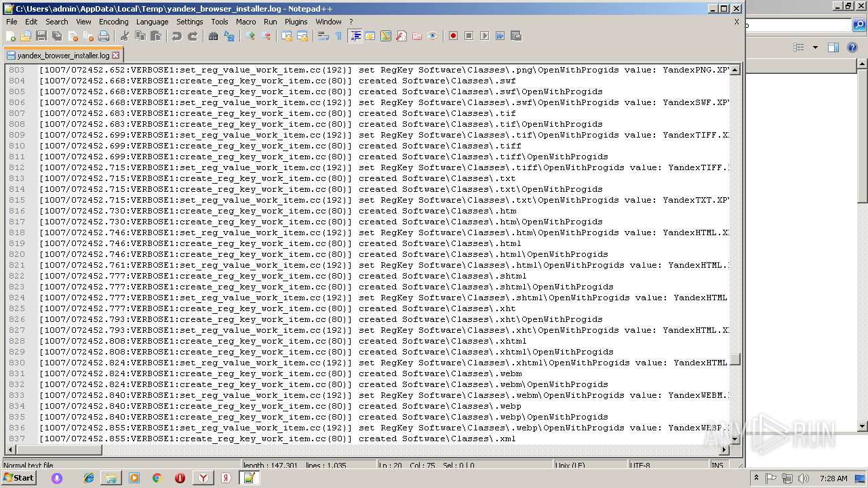Click the horizontal scrollbar right arrow

pos(724,450)
